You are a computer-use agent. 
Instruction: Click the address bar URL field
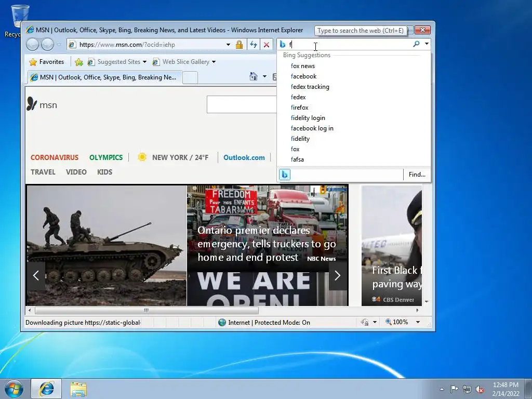click(146, 45)
